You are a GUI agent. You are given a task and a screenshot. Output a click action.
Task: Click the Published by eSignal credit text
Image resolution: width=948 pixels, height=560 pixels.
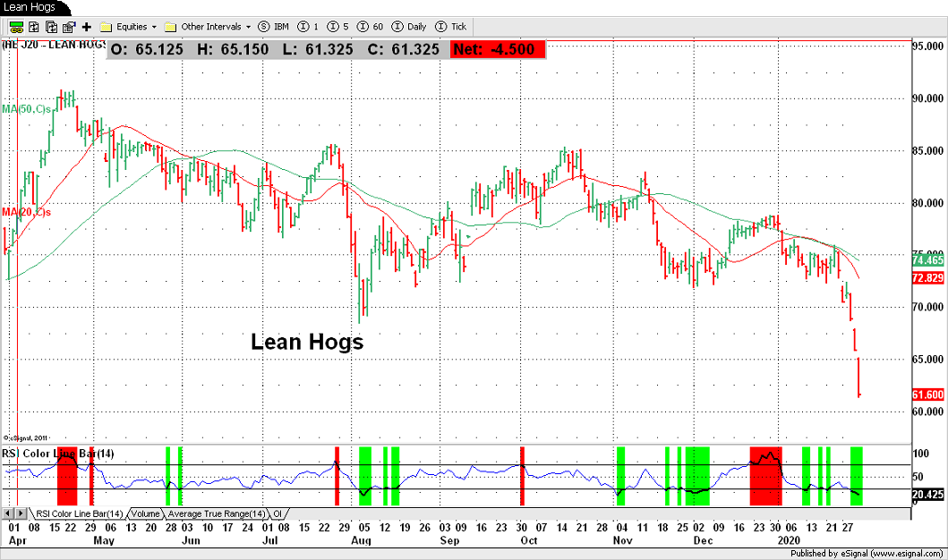(867, 553)
